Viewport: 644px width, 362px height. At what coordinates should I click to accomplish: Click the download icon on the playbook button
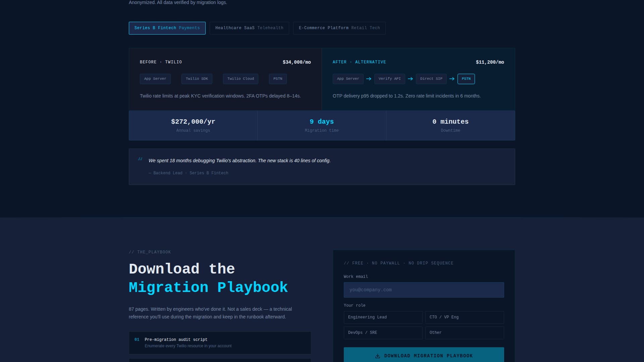pos(377,356)
